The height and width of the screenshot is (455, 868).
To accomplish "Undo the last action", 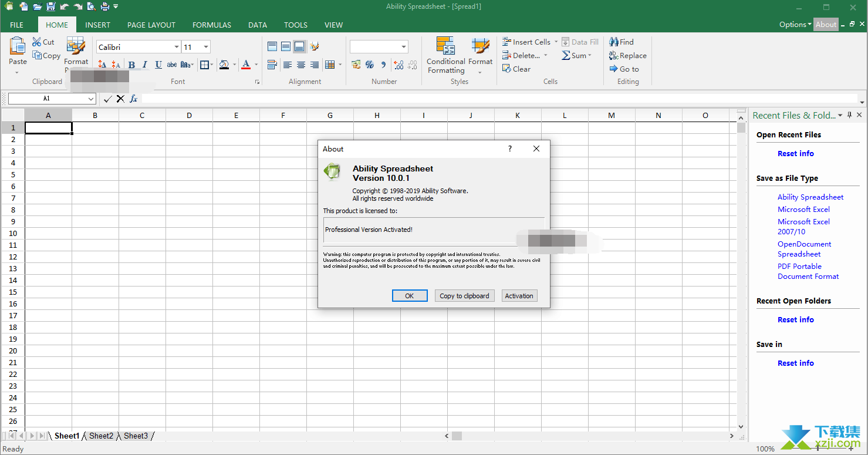I will coord(64,6).
